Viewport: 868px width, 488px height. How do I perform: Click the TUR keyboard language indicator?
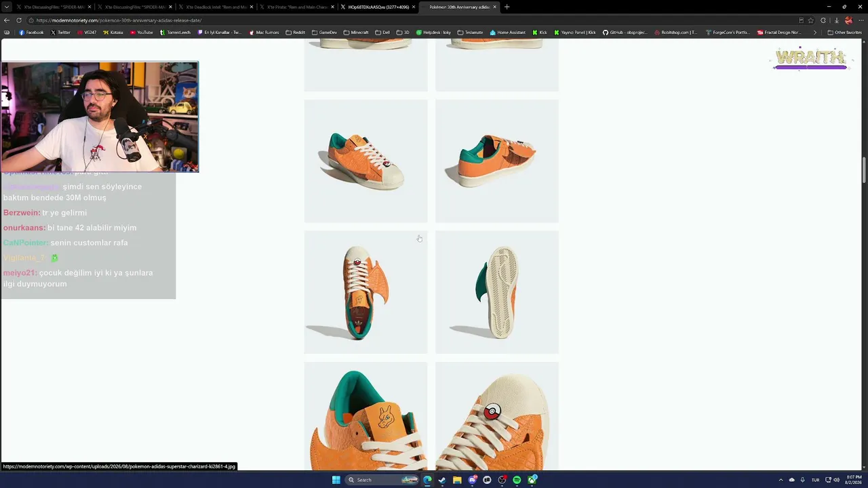click(815, 480)
